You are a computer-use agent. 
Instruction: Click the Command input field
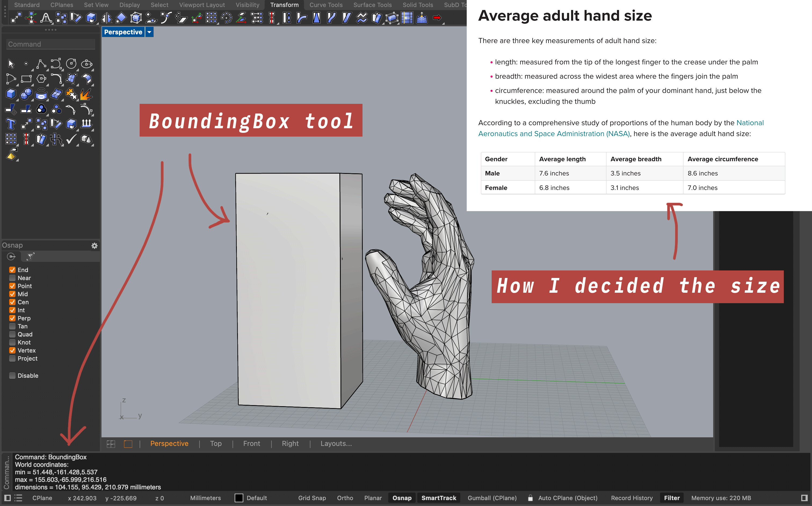click(x=50, y=44)
